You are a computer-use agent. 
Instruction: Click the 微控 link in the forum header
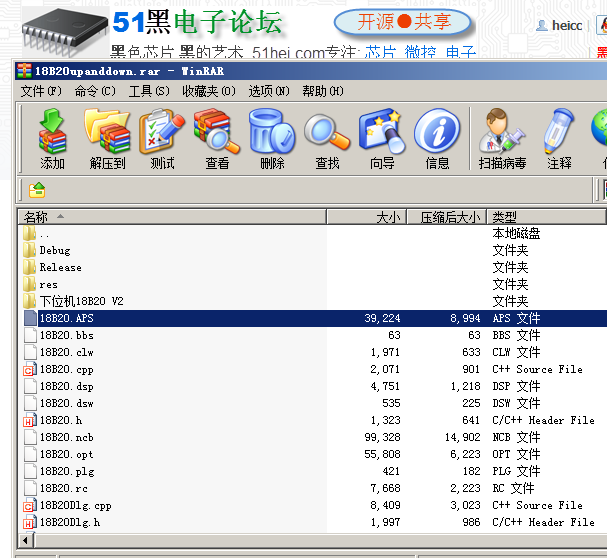(420, 52)
